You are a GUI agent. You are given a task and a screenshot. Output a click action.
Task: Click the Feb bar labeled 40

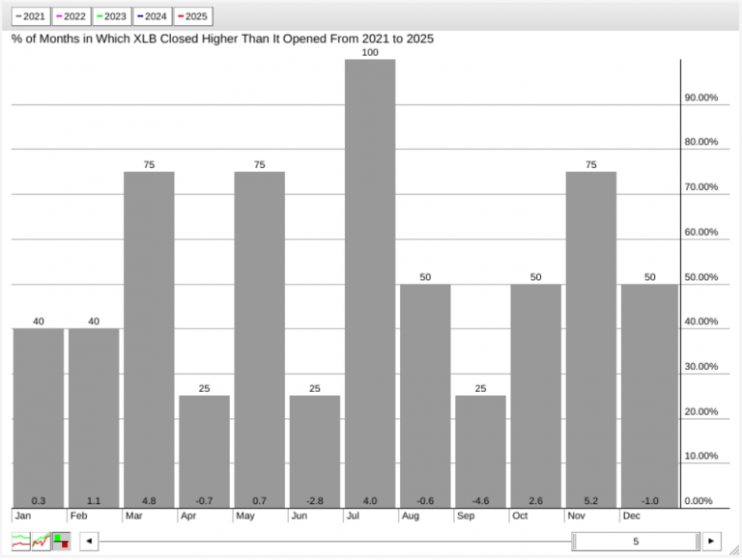coord(94,419)
